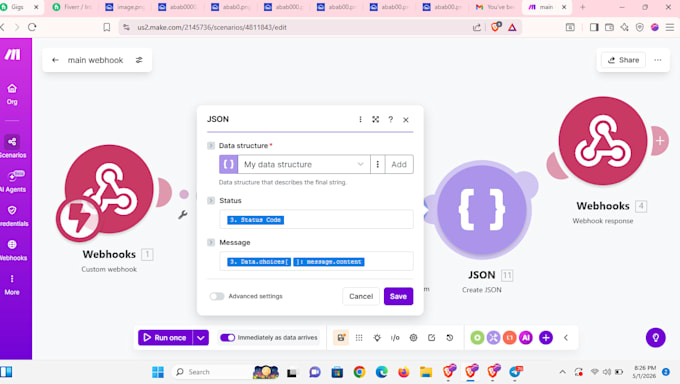
Task: Switch to the Fiverr browser tab
Action: coord(73,7)
